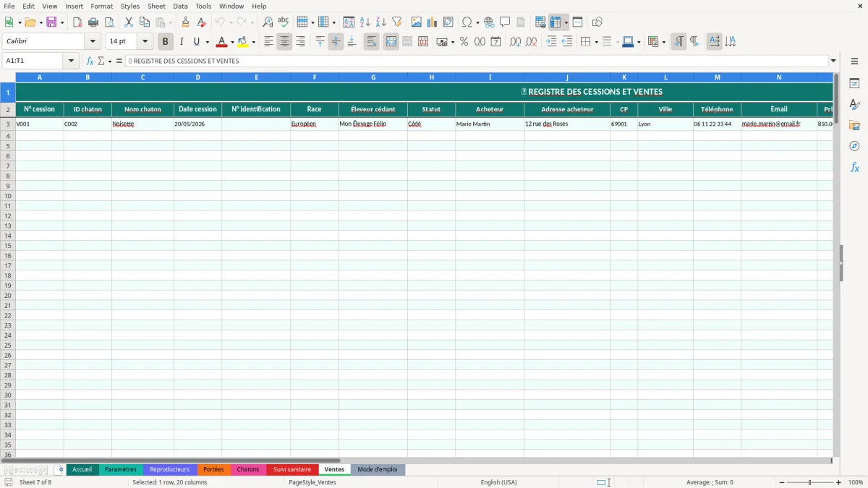Viewport: 868px width, 488px height.
Task: Open Find and Replace icon
Action: tap(268, 22)
